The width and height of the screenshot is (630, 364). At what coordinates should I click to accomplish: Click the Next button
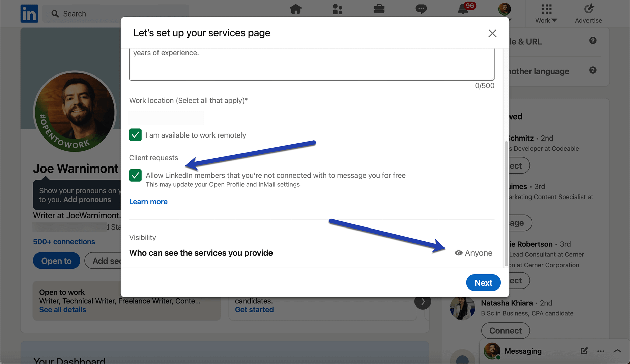coord(483,282)
